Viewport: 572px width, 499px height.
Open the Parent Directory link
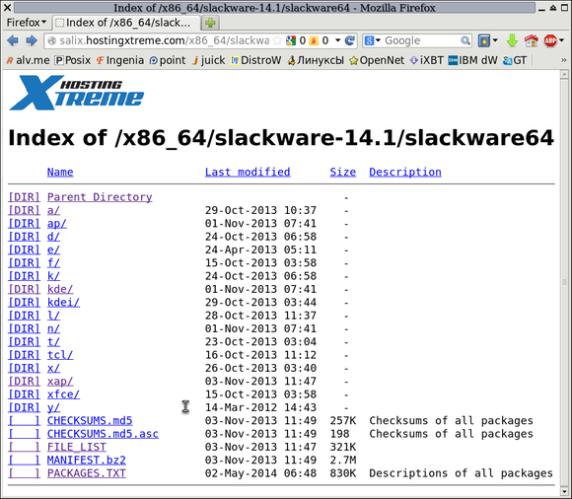point(100,197)
